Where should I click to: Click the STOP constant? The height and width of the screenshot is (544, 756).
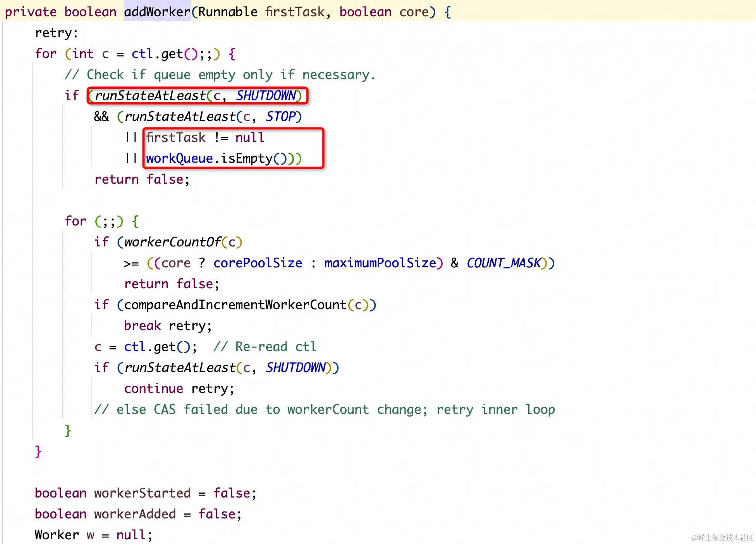coord(281,116)
